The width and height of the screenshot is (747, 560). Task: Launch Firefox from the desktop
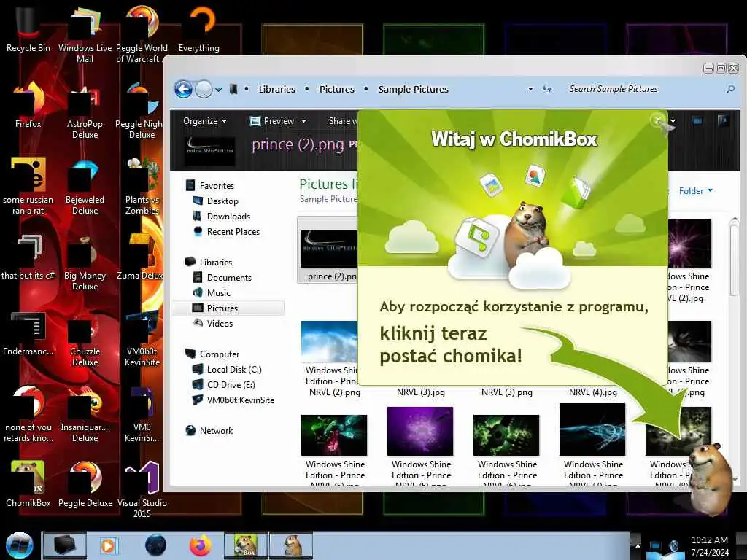[28, 105]
